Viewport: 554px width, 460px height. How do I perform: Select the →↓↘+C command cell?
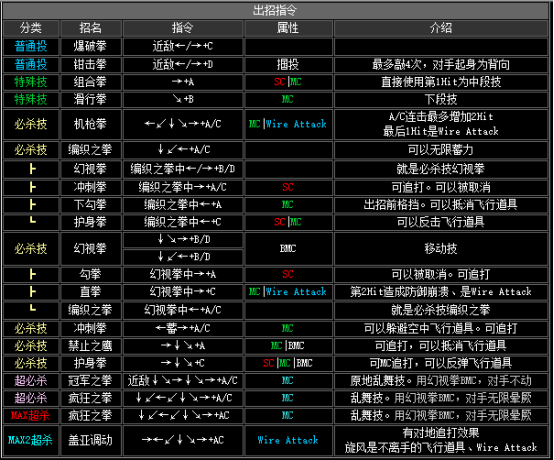[x=183, y=363]
